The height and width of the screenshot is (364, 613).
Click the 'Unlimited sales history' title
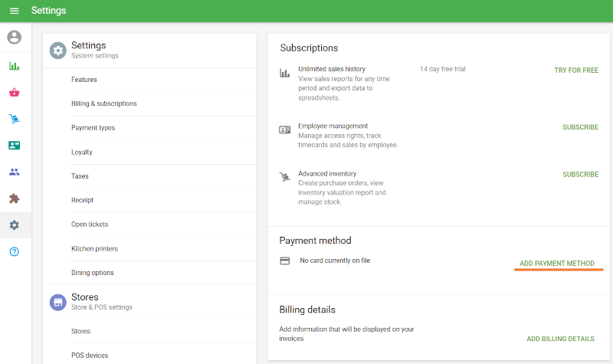coord(332,69)
